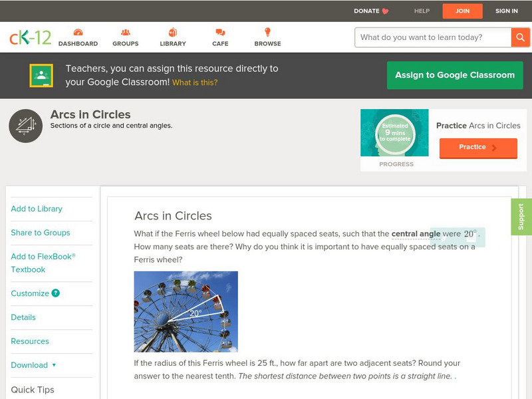
Task: Click the PROGRESS label
Action: pyautogui.click(x=396, y=164)
